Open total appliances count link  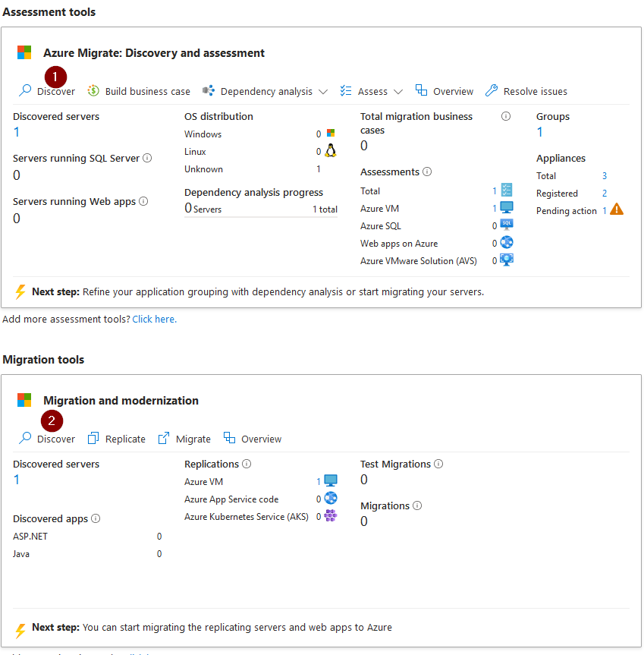(605, 175)
